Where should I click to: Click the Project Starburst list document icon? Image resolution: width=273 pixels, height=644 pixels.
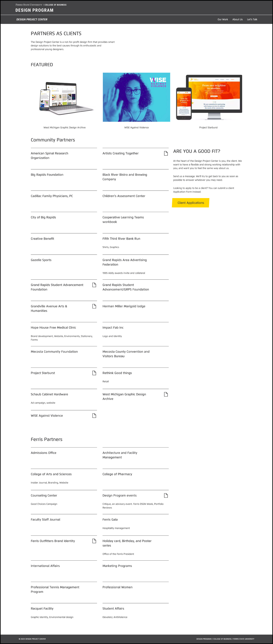point(94,373)
